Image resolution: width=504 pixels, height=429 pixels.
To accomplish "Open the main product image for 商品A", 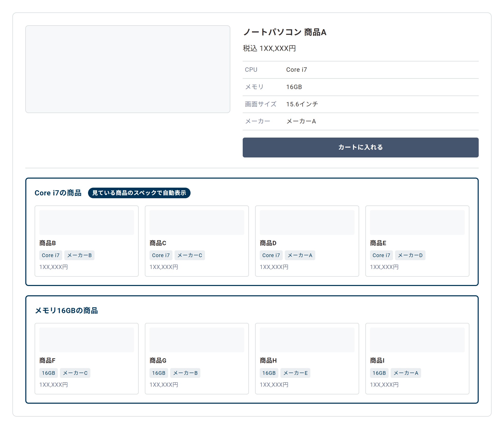I will point(128,69).
